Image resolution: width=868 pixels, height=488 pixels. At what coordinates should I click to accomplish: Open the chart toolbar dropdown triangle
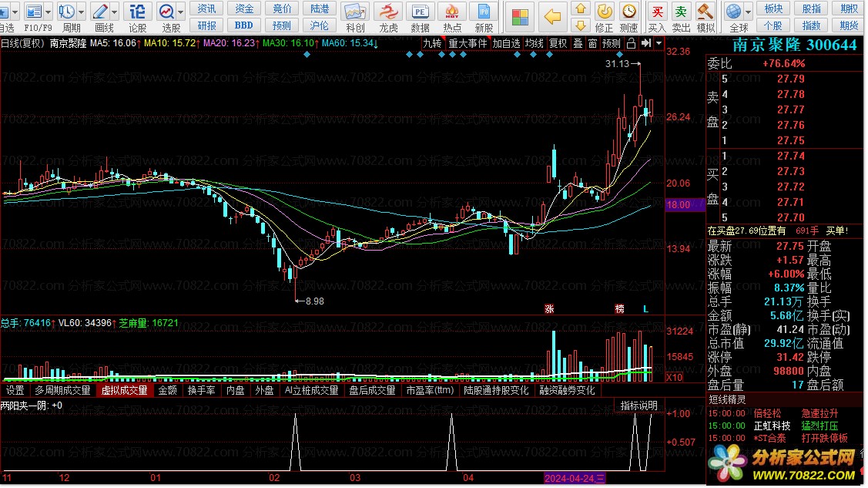tap(659, 43)
